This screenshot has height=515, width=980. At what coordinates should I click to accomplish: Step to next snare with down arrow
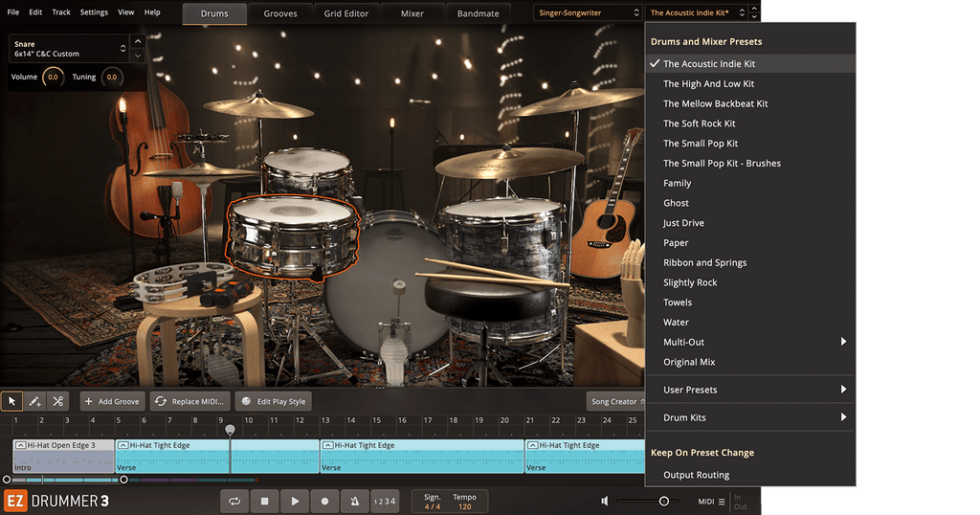(138, 56)
